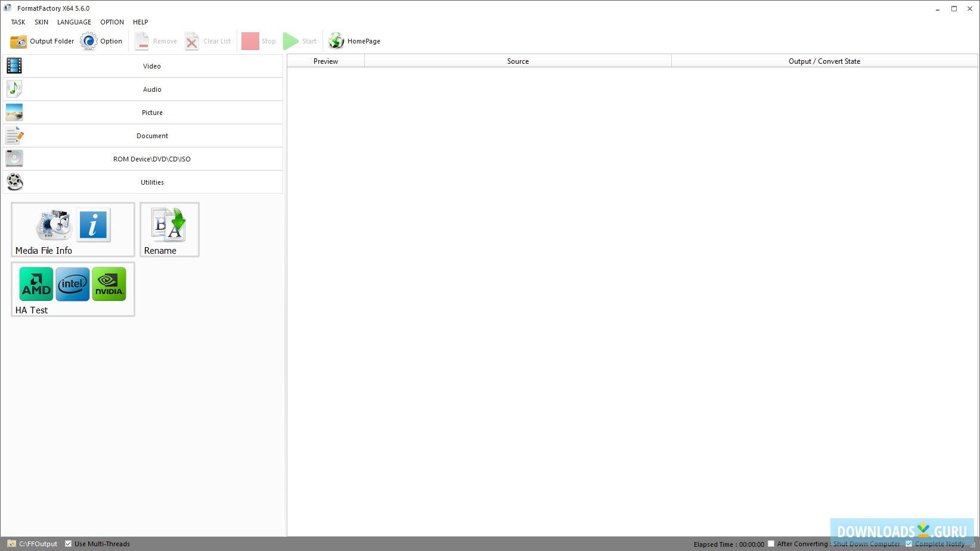Viewport: 980px width, 551px height.
Task: Launch HA Test hardware acceleration tile
Action: tap(73, 289)
